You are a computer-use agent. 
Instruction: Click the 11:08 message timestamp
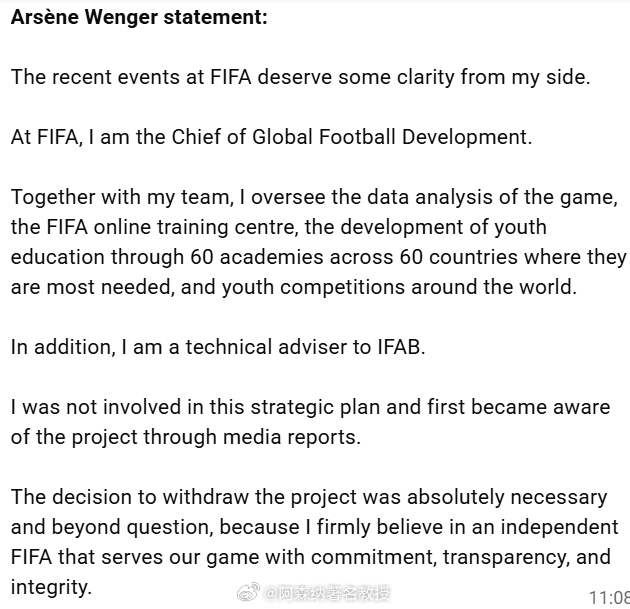tap(610, 598)
